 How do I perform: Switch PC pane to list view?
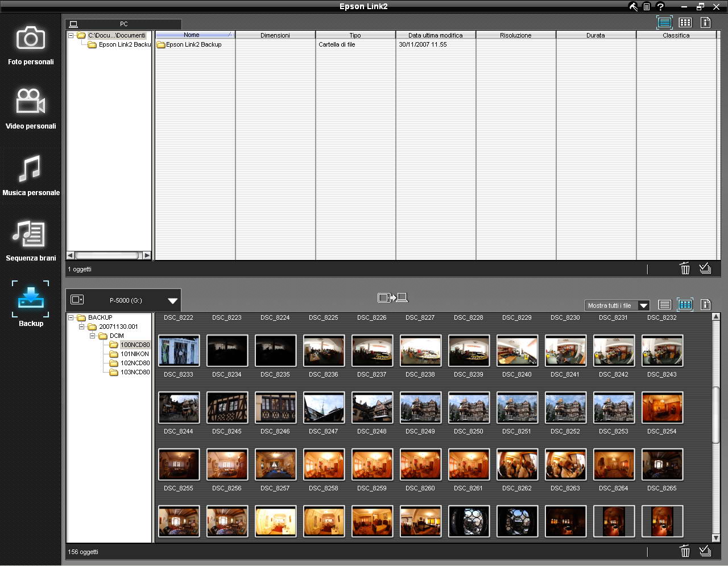click(664, 22)
